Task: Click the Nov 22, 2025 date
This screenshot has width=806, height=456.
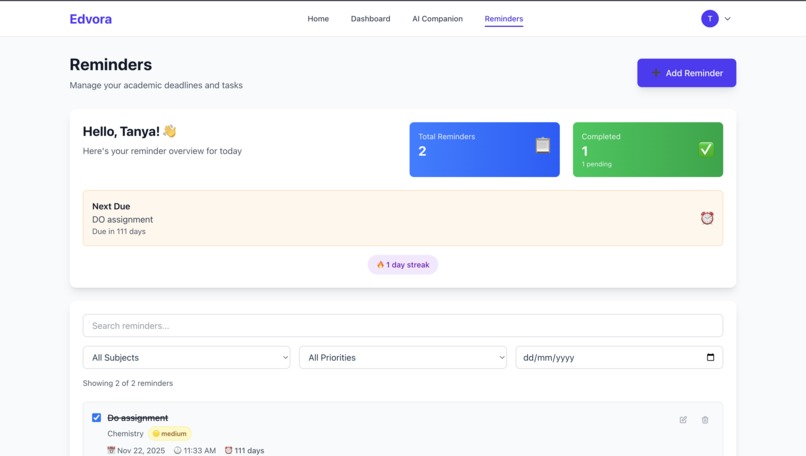Action: coord(141,450)
